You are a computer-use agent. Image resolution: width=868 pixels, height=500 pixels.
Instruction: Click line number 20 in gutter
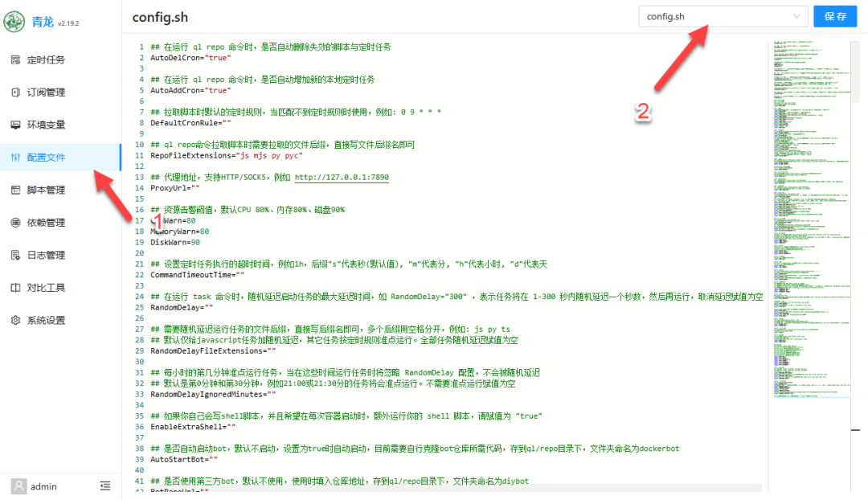click(140, 253)
